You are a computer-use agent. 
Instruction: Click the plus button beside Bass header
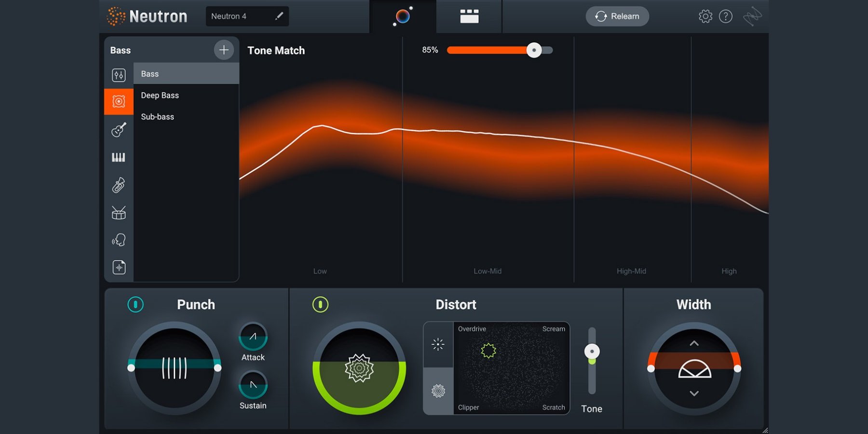(x=224, y=50)
